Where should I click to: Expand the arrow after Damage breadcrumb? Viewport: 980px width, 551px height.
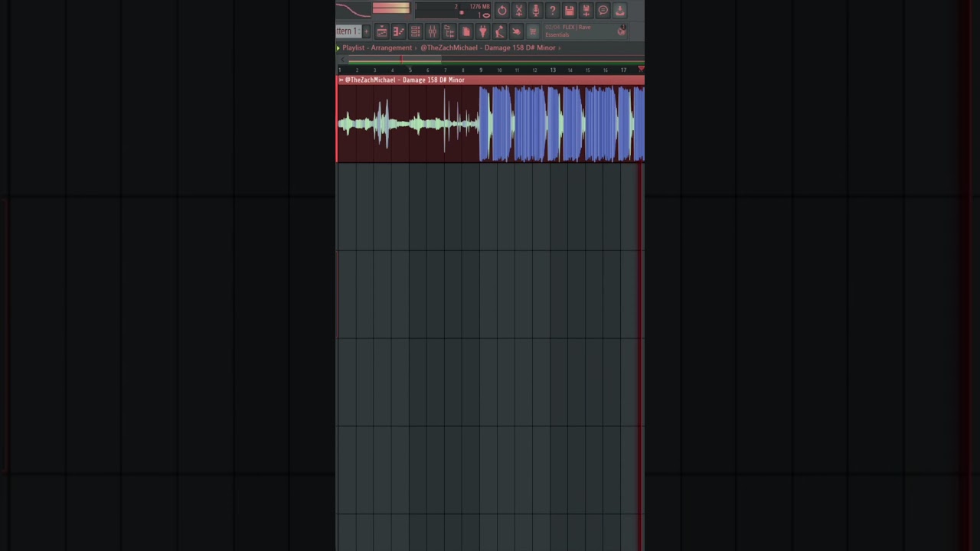[560, 47]
